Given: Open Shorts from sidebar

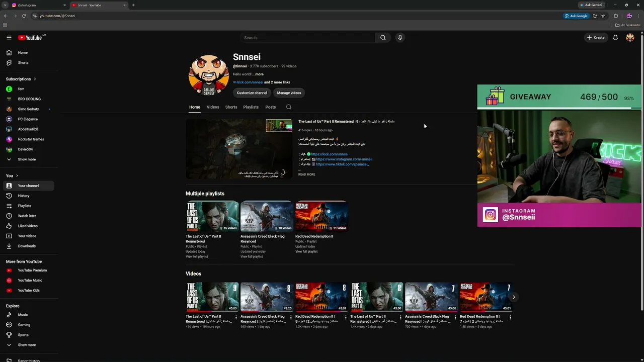Looking at the screenshot, I should click(x=28, y=63).
